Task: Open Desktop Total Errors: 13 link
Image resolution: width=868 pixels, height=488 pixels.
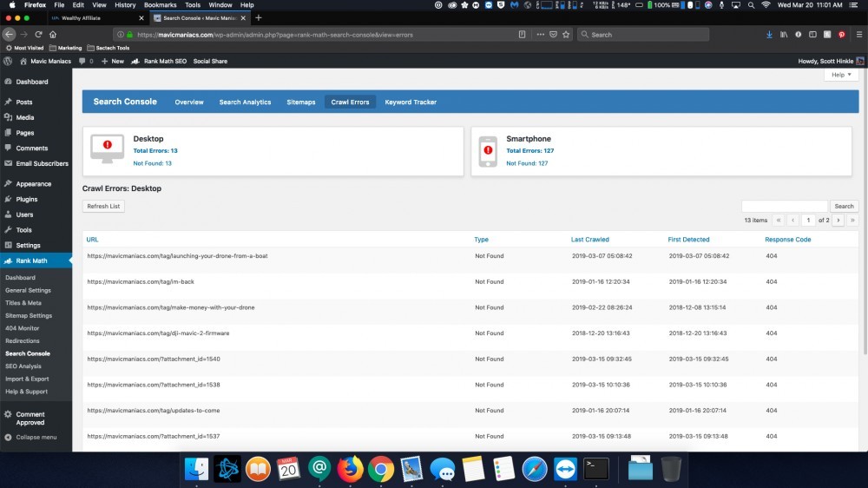Action: [x=155, y=151]
